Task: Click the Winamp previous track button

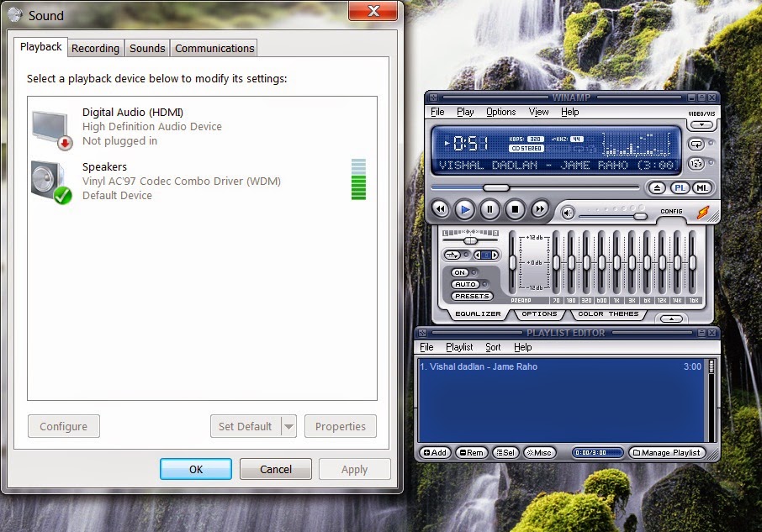Action: 440,209
